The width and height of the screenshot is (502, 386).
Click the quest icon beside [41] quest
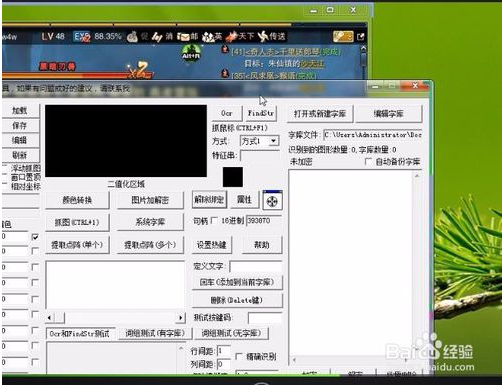[225, 50]
